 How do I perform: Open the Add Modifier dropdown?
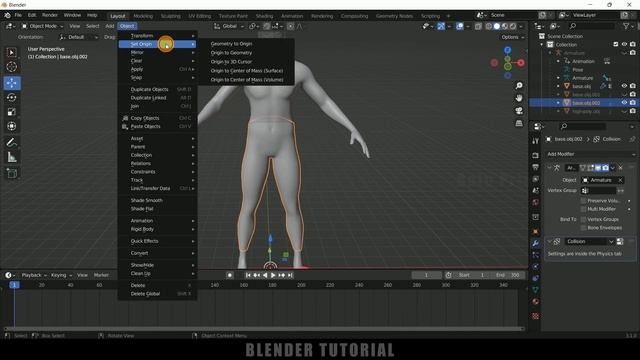[x=591, y=154]
